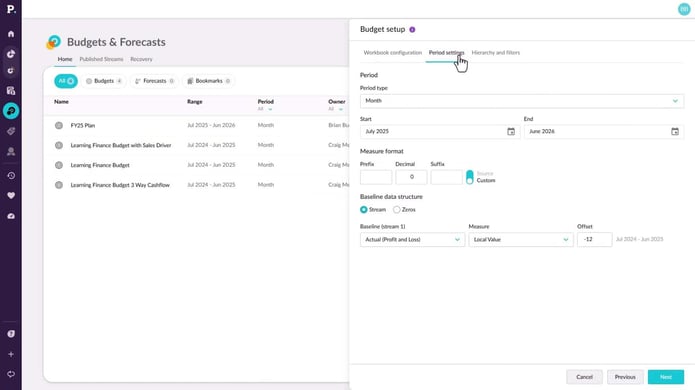Screen dimensions: 695x390
Task: Click the bottom loop arrow sidebar icon
Action: click(x=11, y=374)
